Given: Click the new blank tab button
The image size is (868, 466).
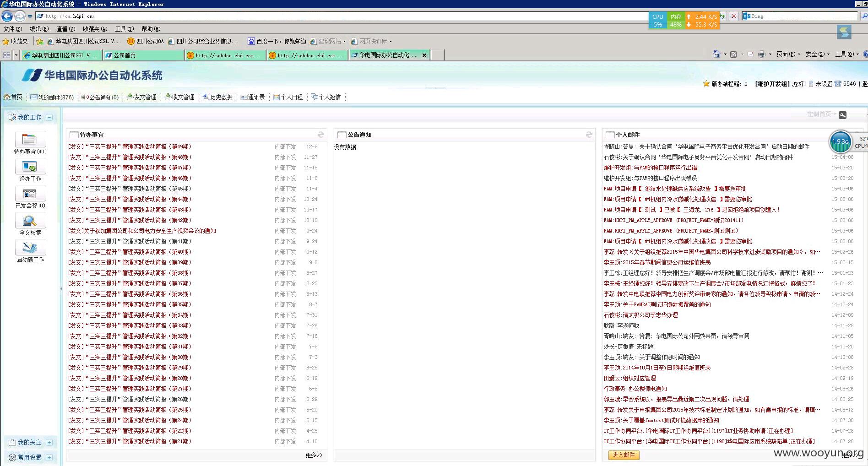Looking at the screenshot, I should point(438,55).
